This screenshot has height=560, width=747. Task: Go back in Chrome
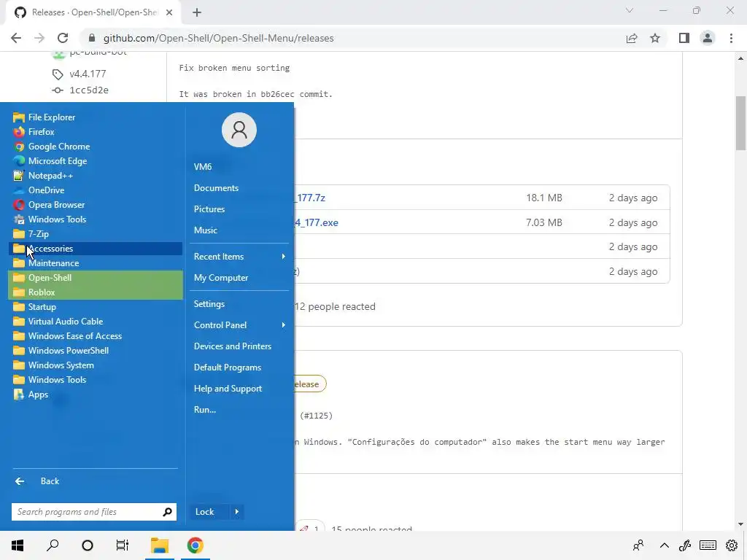(x=16, y=38)
